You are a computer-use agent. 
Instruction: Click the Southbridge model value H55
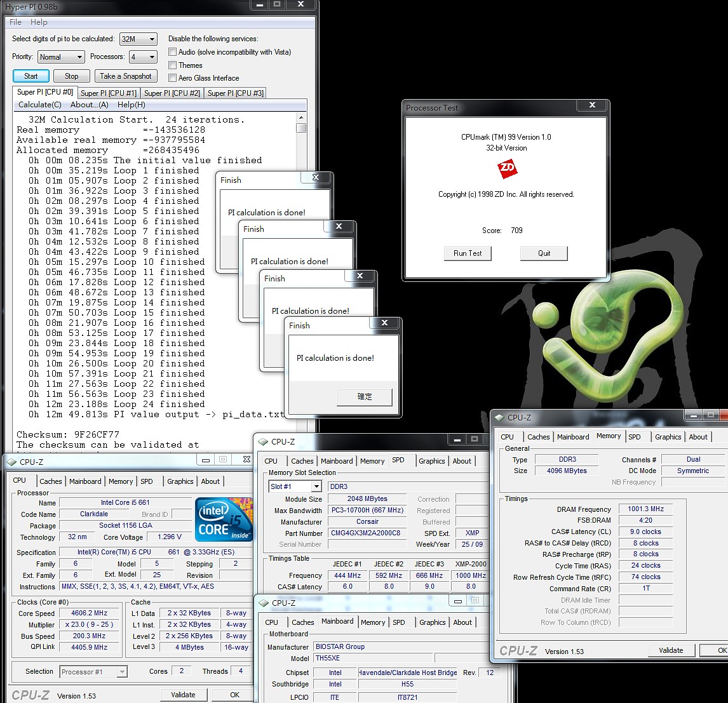pyautogui.click(x=408, y=684)
